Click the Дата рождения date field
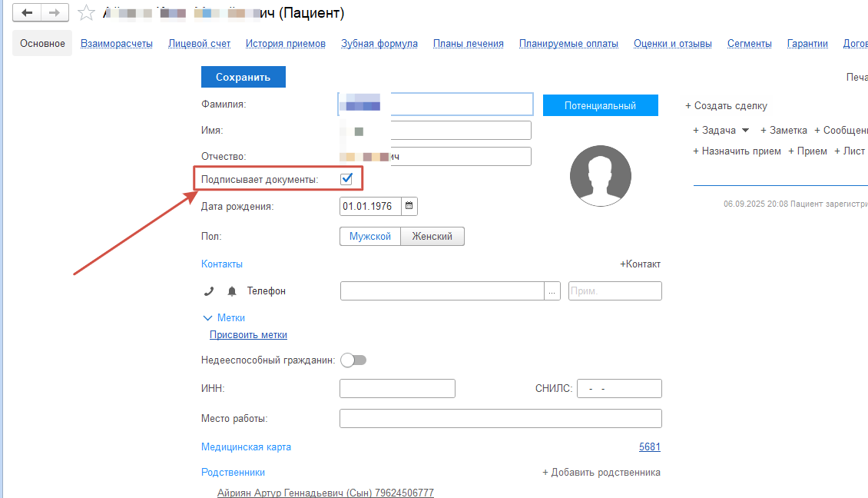Viewport: 868px width, 498px height. coord(370,206)
